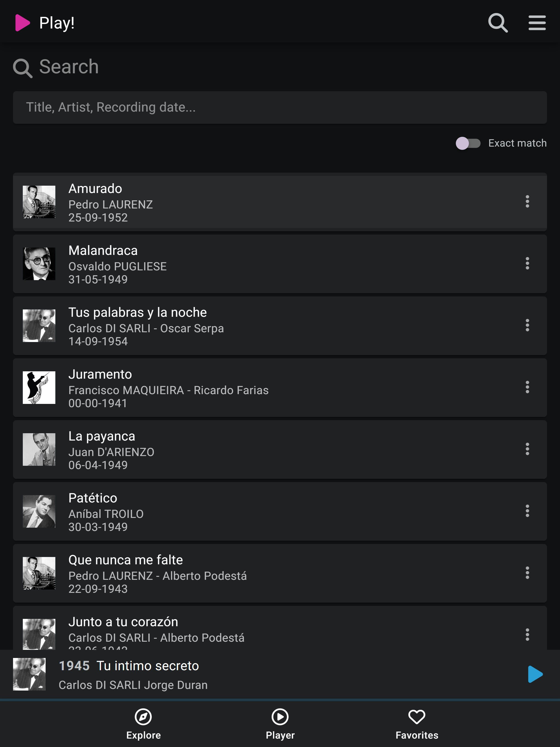Viewport: 560px width, 747px height.
Task: Open options menu for Amurado
Action: [x=527, y=202]
